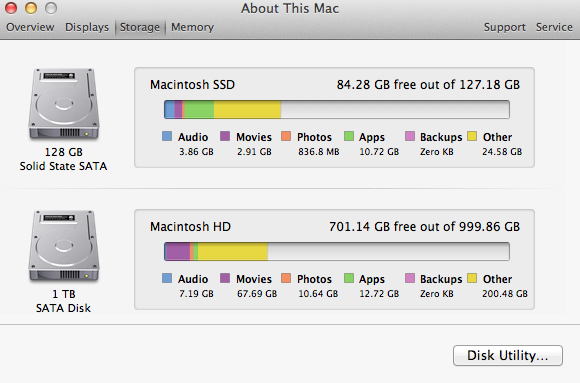The height and width of the screenshot is (383, 580).
Task: Click the orange Photos swatch under Macintosh SSD
Action: [x=286, y=136]
